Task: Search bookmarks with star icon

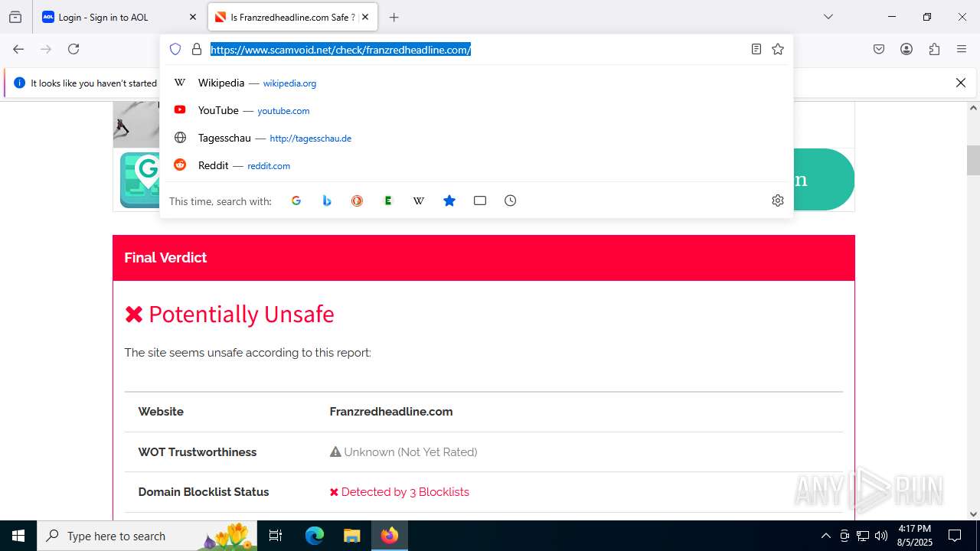Action: [x=449, y=201]
